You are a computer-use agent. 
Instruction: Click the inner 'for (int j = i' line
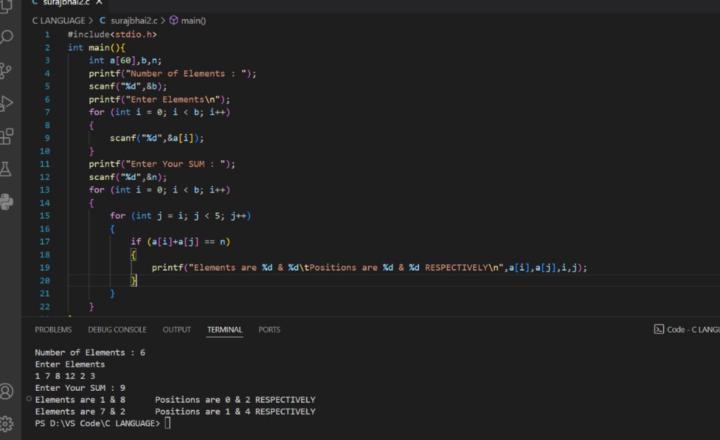[180, 216]
